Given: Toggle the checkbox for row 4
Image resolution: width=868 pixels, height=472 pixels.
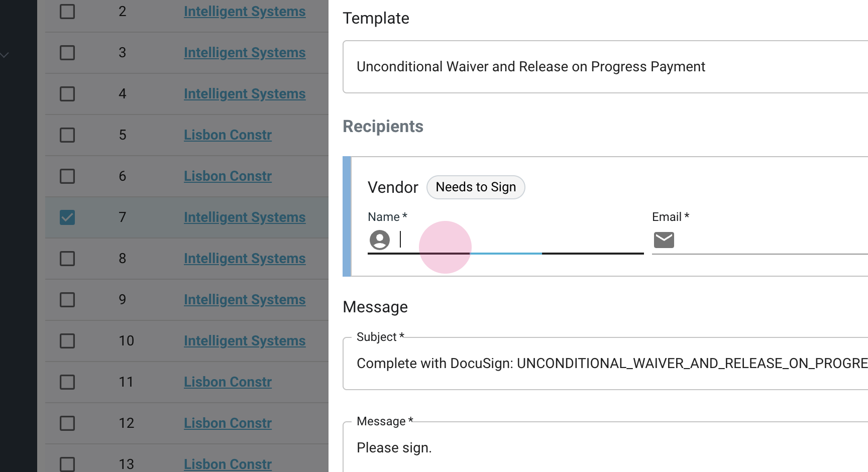Looking at the screenshot, I should click(67, 94).
